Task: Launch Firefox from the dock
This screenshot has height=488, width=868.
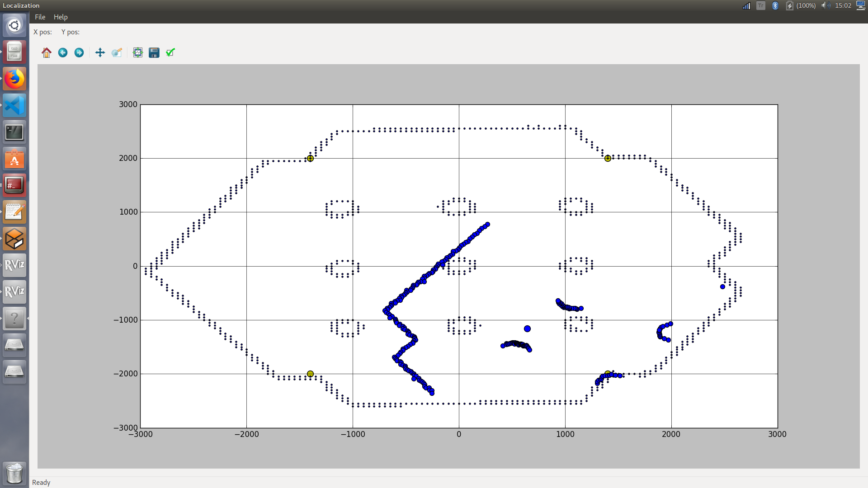Action: (14, 79)
